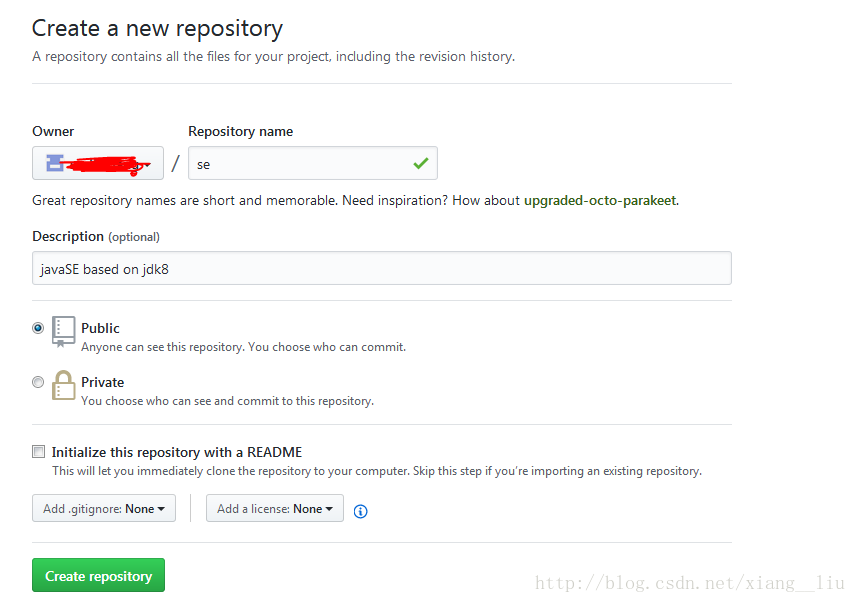Viewport: 856px width, 603px height.
Task: Enable Initialize this repository with a README
Action: [x=38, y=451]
